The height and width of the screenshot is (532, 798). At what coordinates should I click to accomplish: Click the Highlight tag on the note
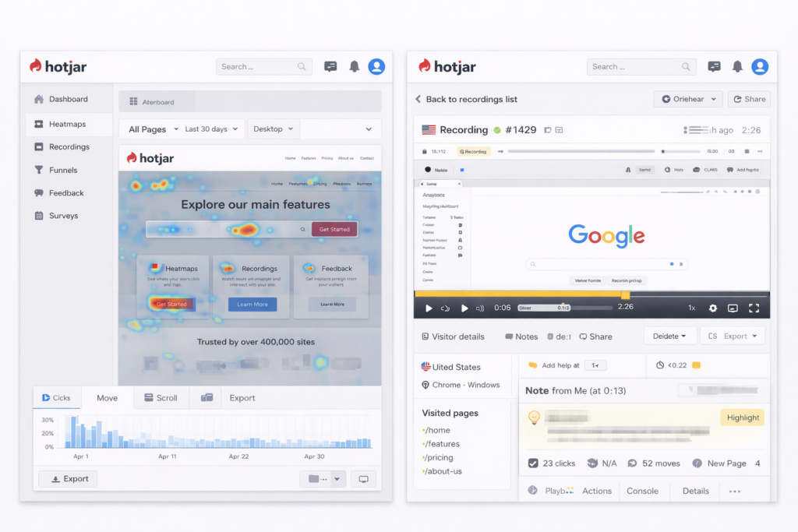coord(742,417)
